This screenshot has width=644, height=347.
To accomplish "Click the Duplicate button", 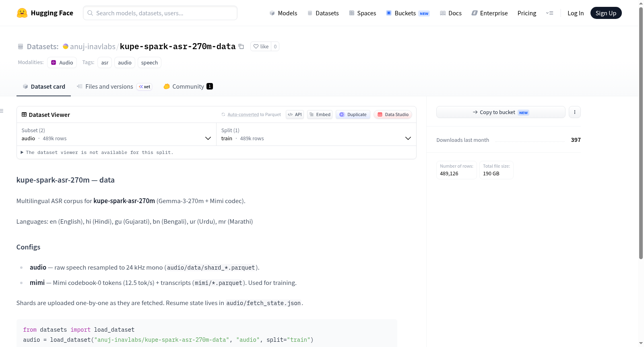I will click(353, 114).
